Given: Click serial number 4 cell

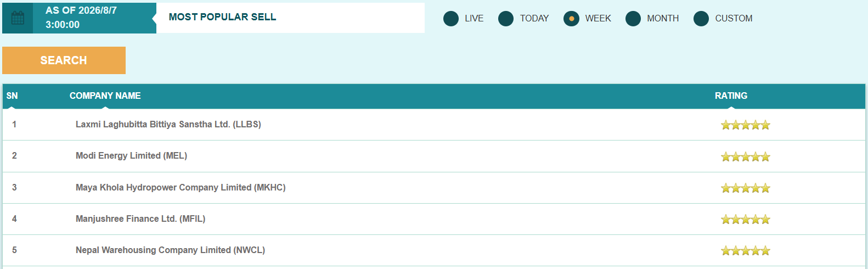Looking at the screenshot, I should click(x=14, y=219).
